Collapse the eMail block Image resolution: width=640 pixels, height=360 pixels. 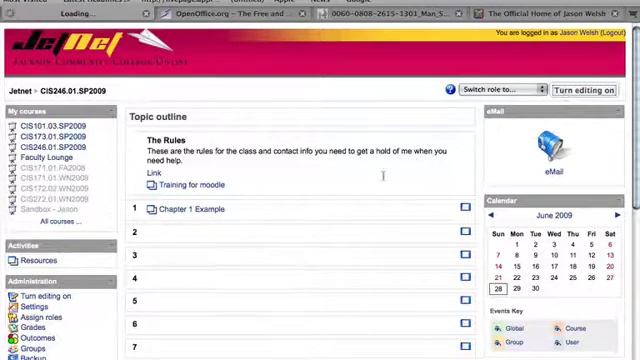pos(618,111)
